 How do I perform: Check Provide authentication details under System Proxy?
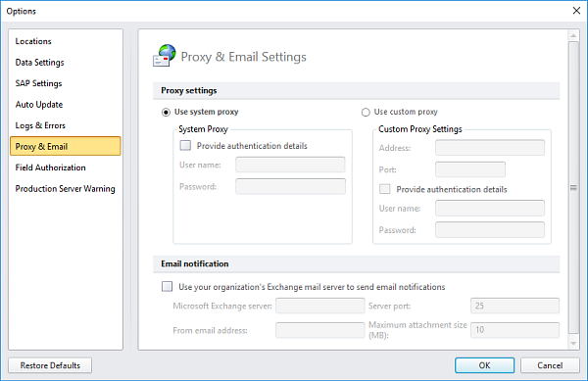point(185,145)
